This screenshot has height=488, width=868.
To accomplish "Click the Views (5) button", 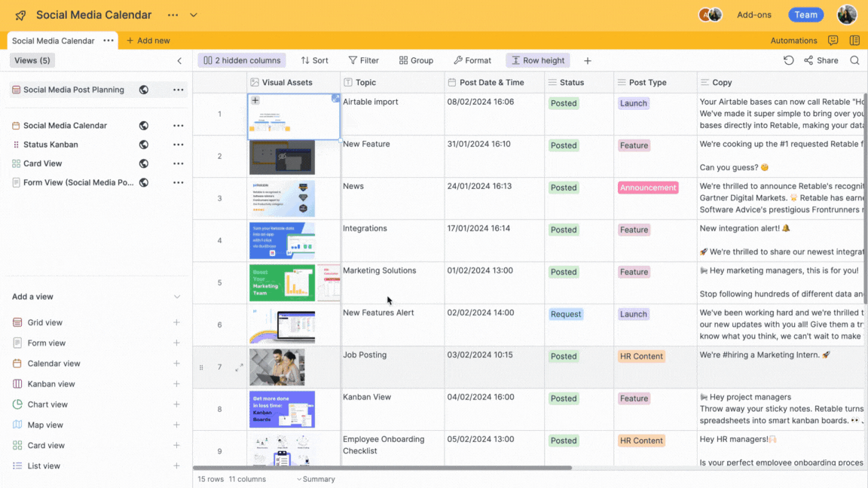I will (32, 60).
